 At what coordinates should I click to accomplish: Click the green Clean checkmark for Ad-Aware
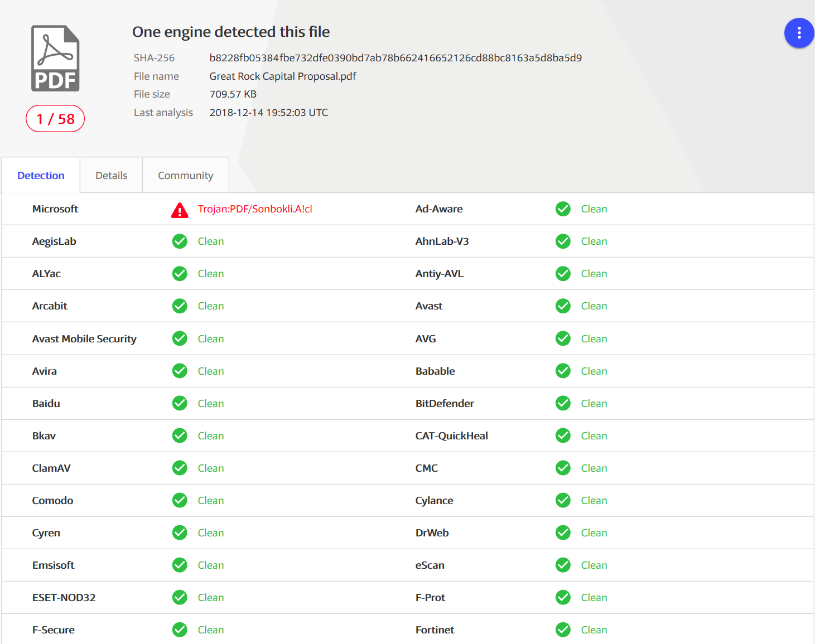point(563,209)
